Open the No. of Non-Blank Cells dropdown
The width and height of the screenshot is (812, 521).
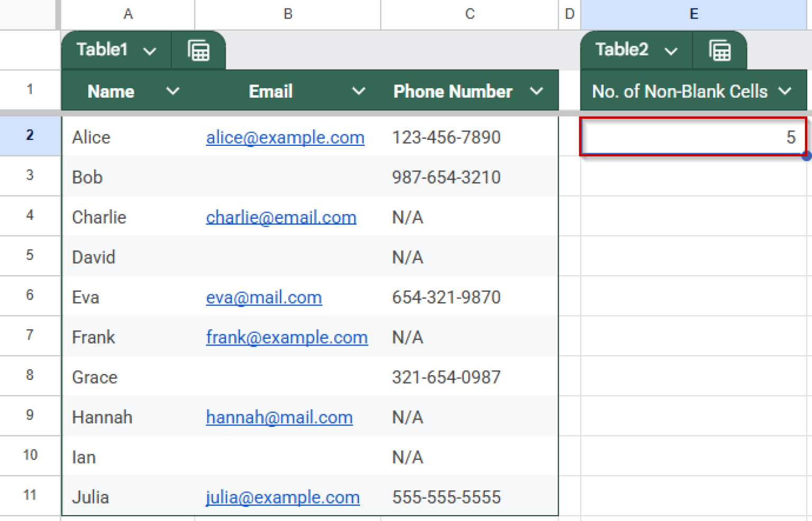click(x=785, y=91)
